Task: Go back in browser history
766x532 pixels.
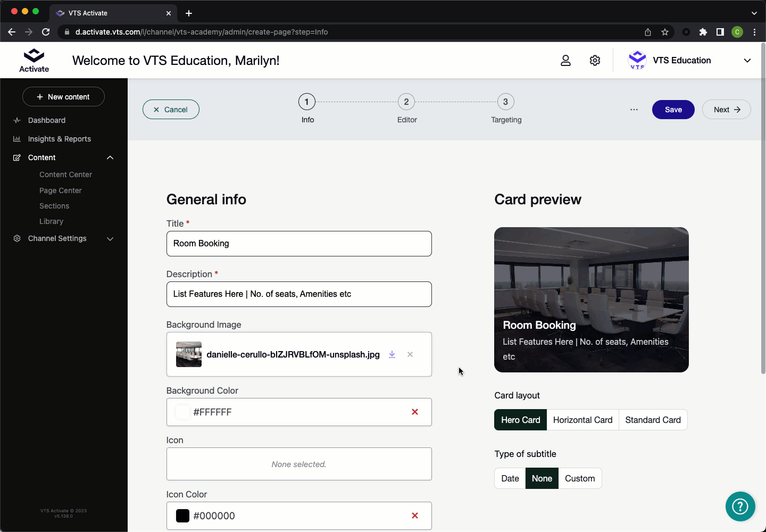Action: coord(12,32)
